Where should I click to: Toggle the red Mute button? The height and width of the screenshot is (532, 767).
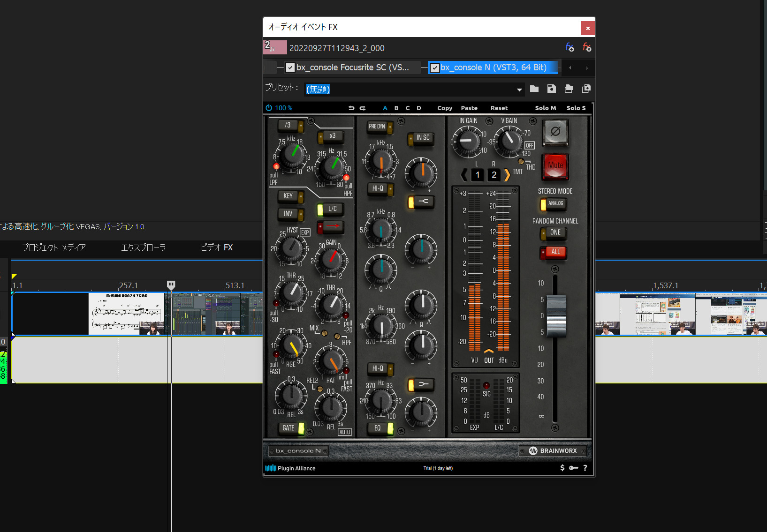click(555, 166)
